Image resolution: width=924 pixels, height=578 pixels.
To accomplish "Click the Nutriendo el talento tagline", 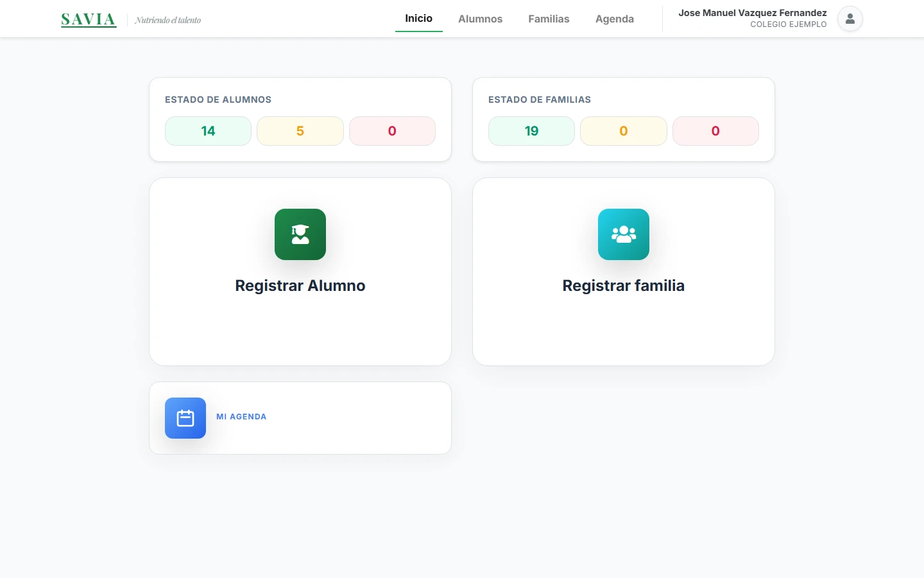I will coord(168,20).
